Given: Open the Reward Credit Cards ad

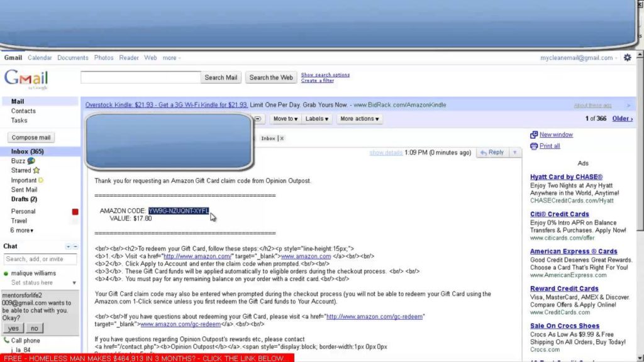Looking at the screenshot, I should pos(564,288).
